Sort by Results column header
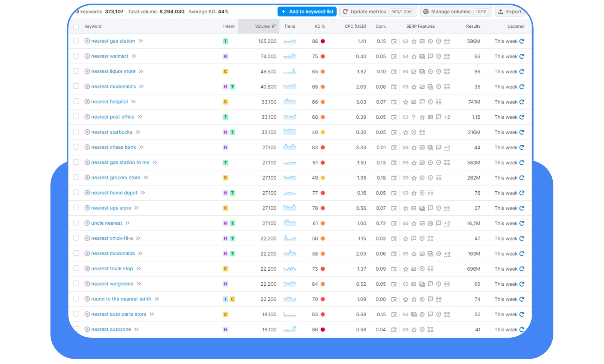The image size is (604, 364). [x=473, y=26]
